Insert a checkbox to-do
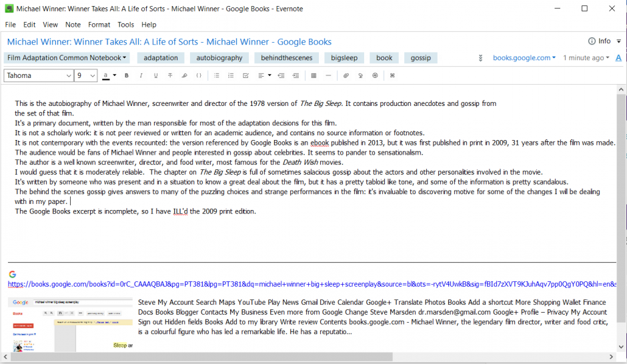The width and height of the screenshot is (627, 364). [x=245, y=75]
